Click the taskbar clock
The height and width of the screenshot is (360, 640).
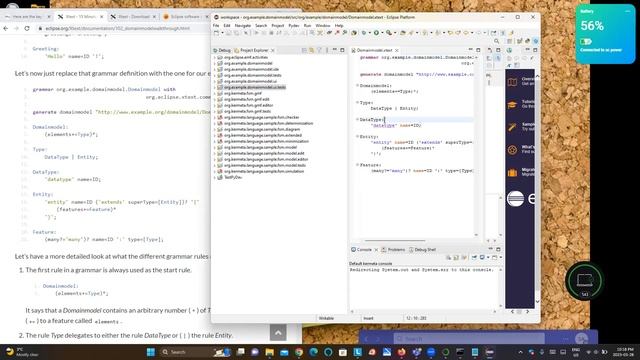click(x=625, y=352)
